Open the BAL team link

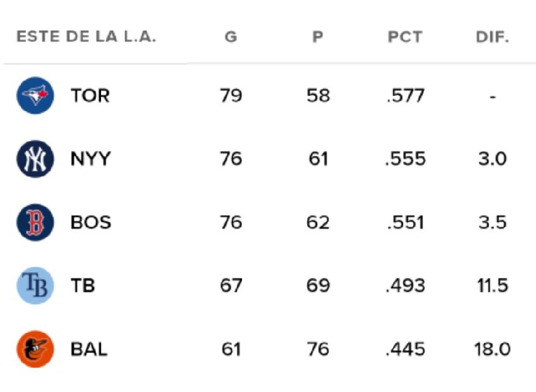(89, 349)
